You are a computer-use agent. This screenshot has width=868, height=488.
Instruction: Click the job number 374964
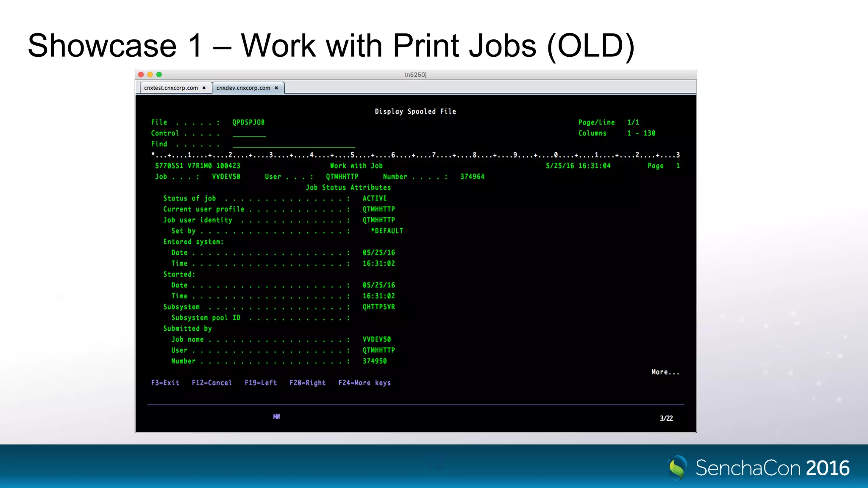pyautogui.click(x=472, y=177)
